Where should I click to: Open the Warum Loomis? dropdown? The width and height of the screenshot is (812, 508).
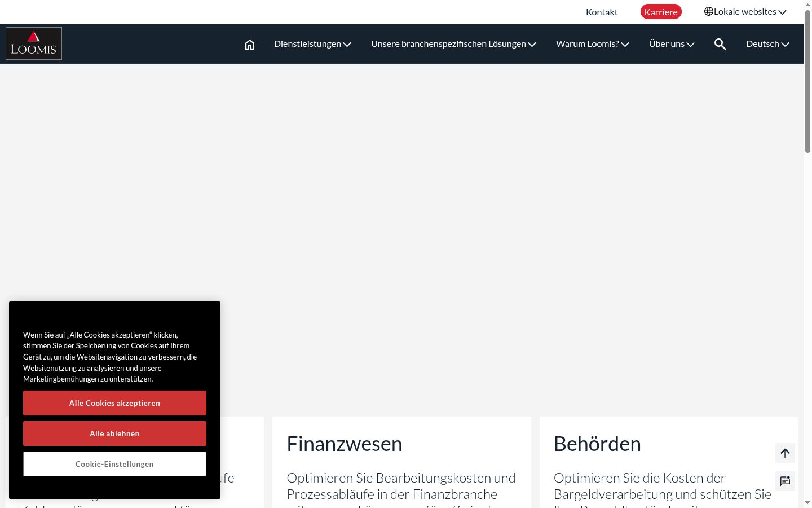pyautogui.click(x=593, y=44)
